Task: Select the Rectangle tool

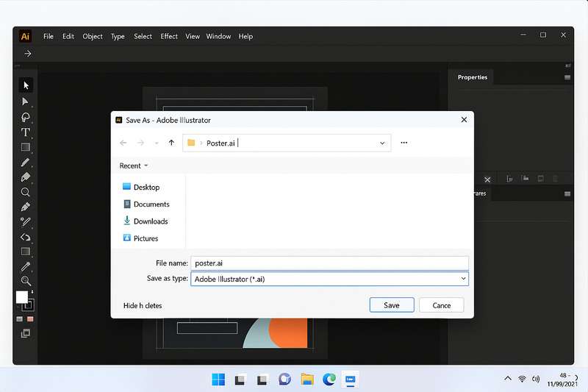Action: (x=26, y=147)
